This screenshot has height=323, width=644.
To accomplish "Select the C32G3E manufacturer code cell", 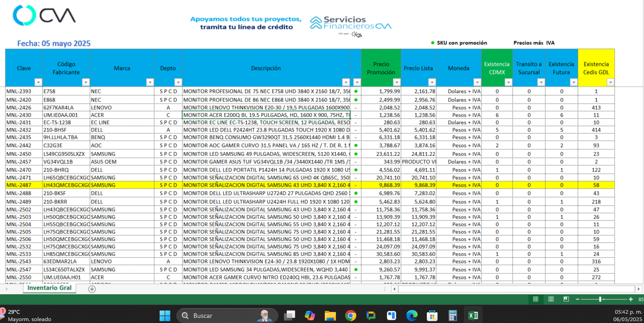I will pos(66,146).
